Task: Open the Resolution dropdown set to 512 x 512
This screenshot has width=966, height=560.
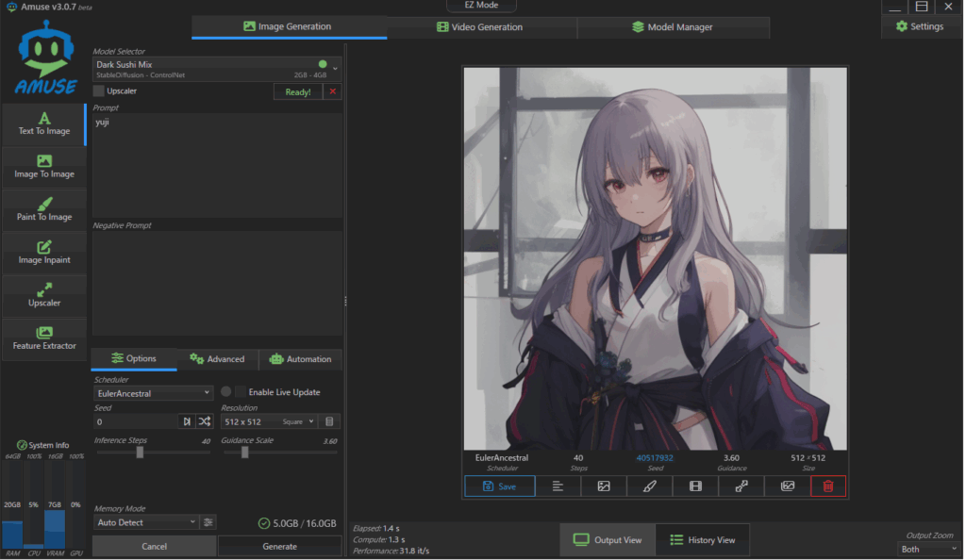Action: coord(269,421)
